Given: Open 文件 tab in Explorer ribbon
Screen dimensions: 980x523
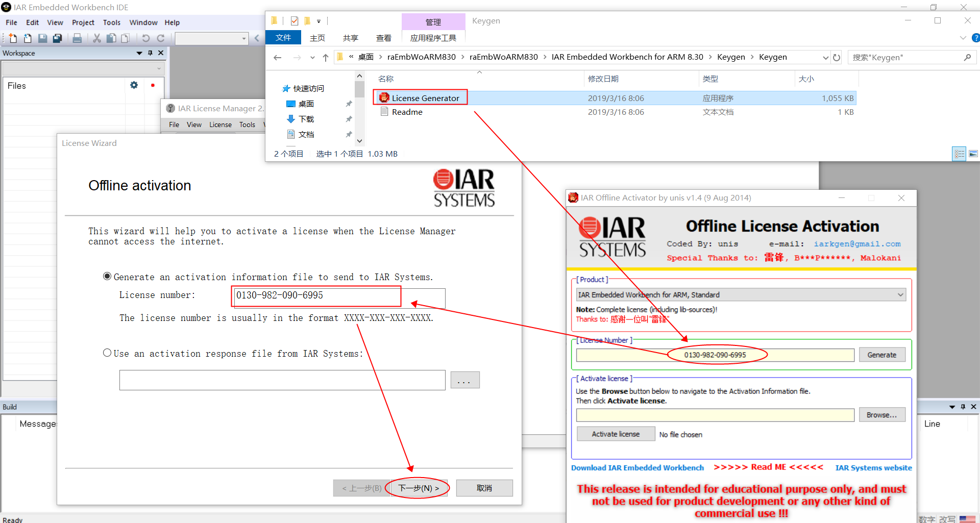Looking at the screenshot, I should [283, 37].
